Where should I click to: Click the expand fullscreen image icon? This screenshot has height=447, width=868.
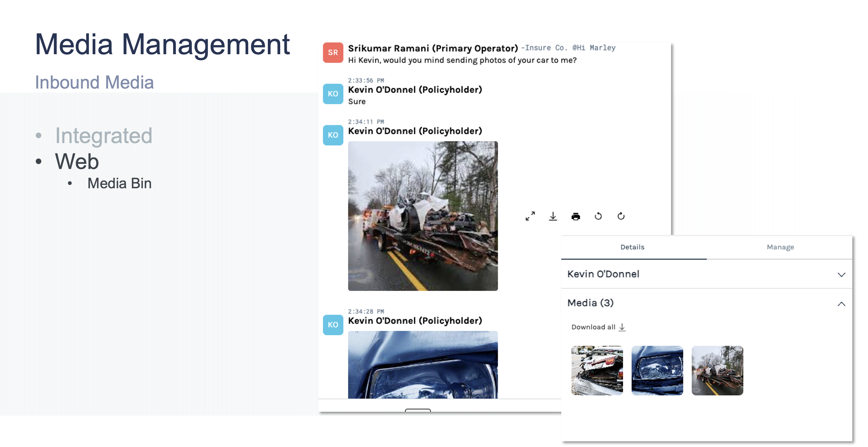click(530, 216)
